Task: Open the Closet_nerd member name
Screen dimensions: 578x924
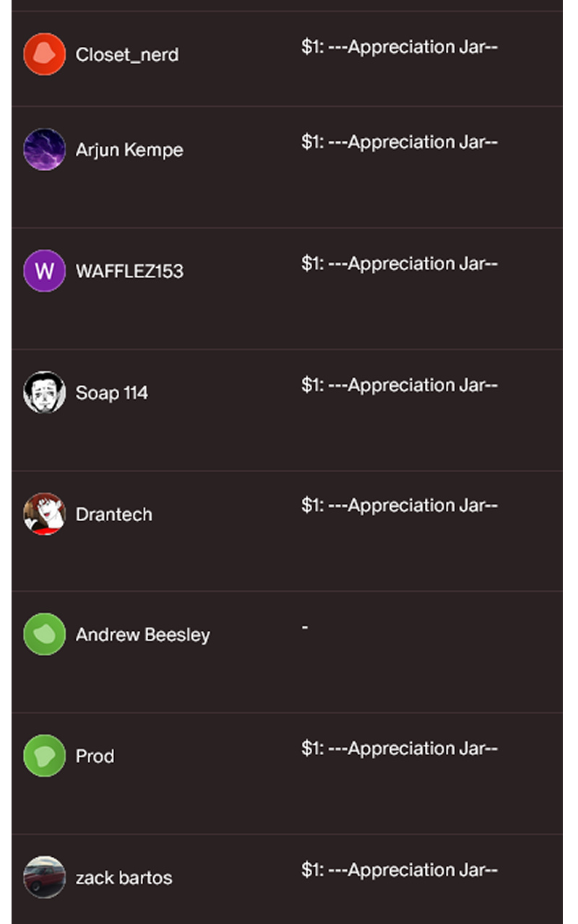Action: [127, 55]
